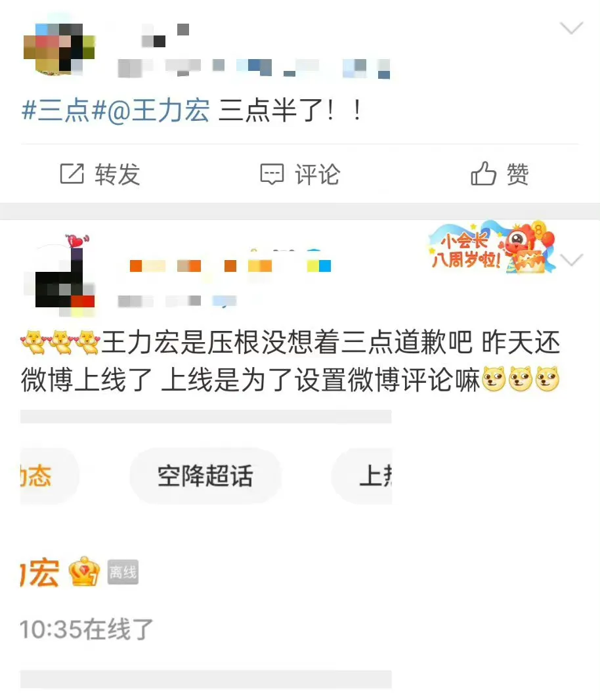600x700 pixels.
Task: Tap the 10:35在线了 status text
Action: (x=87, y=629)
